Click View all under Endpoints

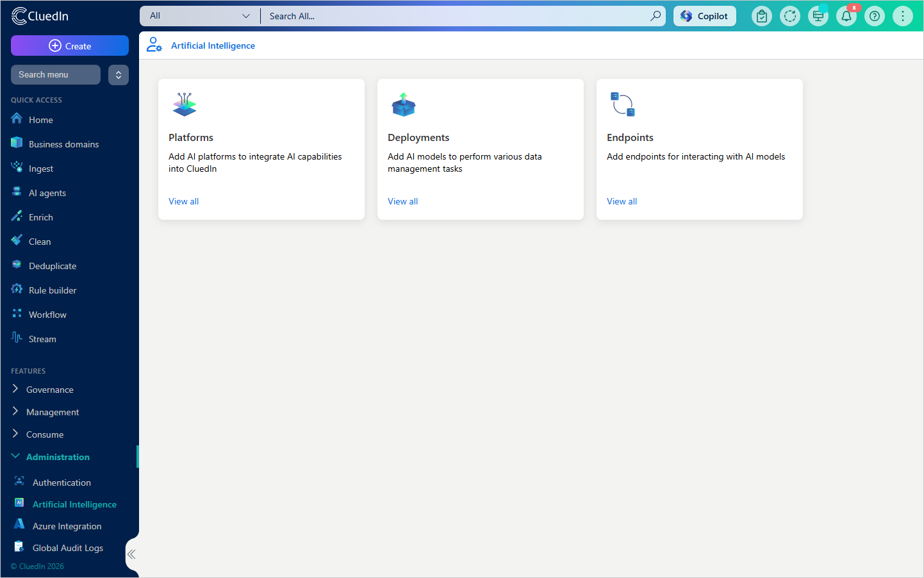622,201
